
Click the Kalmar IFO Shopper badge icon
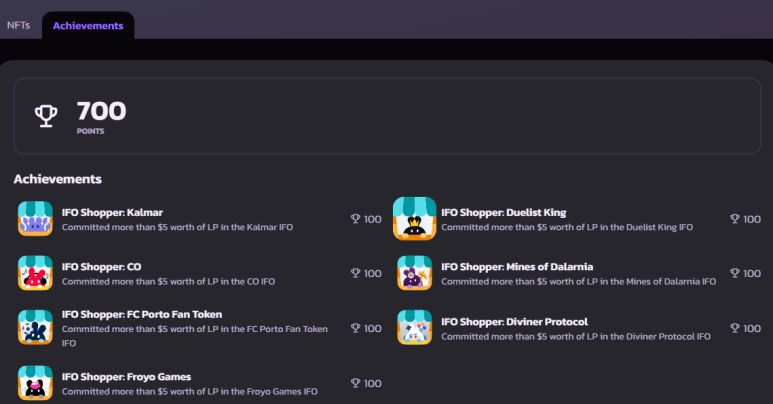(x=35, y=219)
